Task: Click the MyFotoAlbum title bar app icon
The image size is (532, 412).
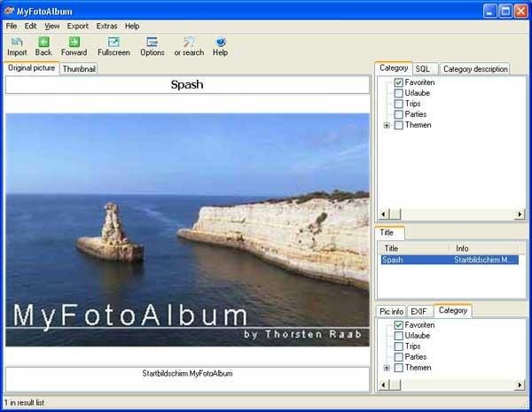Action: pyautogui.click(x=9, y=12)
